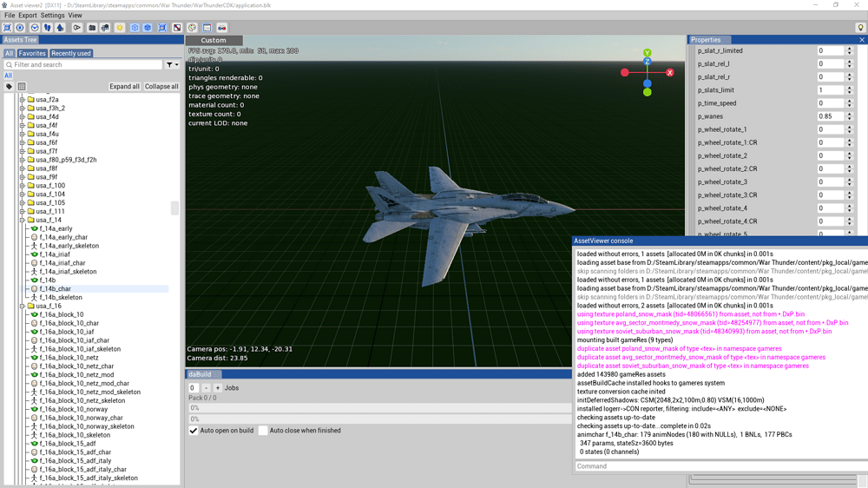Expand the usa_f_100 folder
This screenshot has width=868, height=488.
pyautogui.click(x=23, y=186)
